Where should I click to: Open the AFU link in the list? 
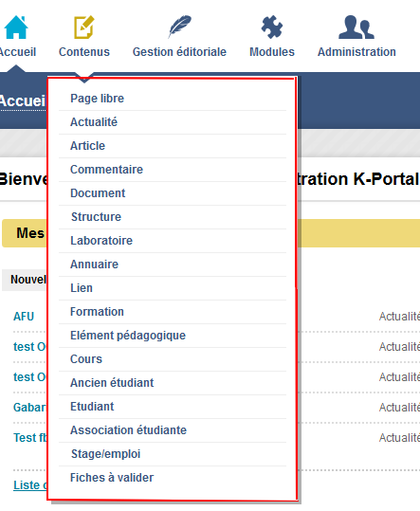[x=24, y=317]
